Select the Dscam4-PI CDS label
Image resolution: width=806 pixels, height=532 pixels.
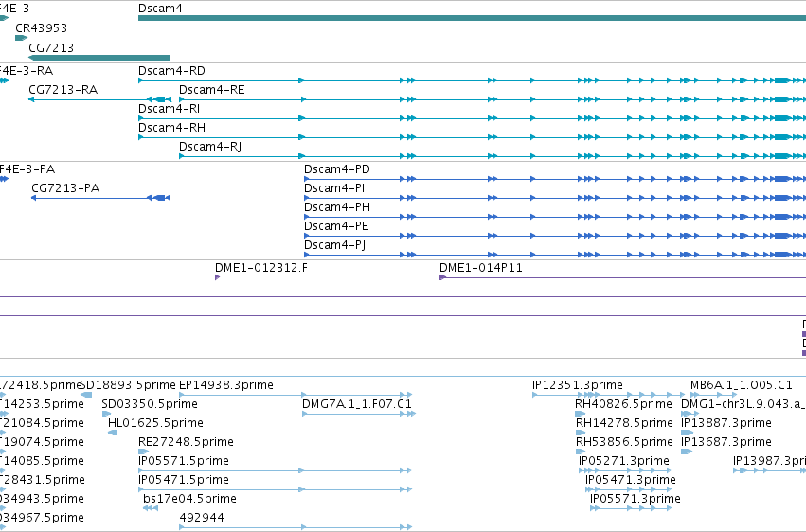tap(334, 188)
